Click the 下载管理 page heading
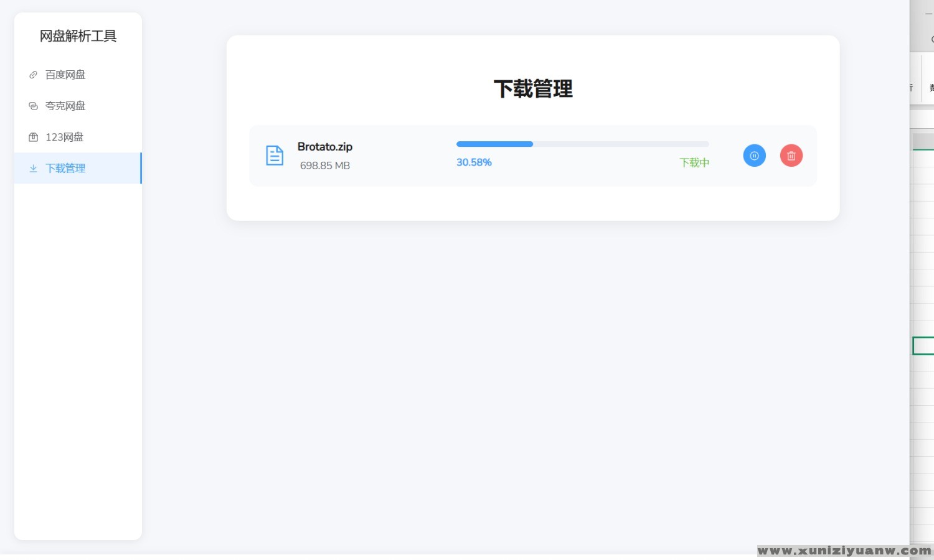Viewport: 934px width, 560px height. (533, 89)
